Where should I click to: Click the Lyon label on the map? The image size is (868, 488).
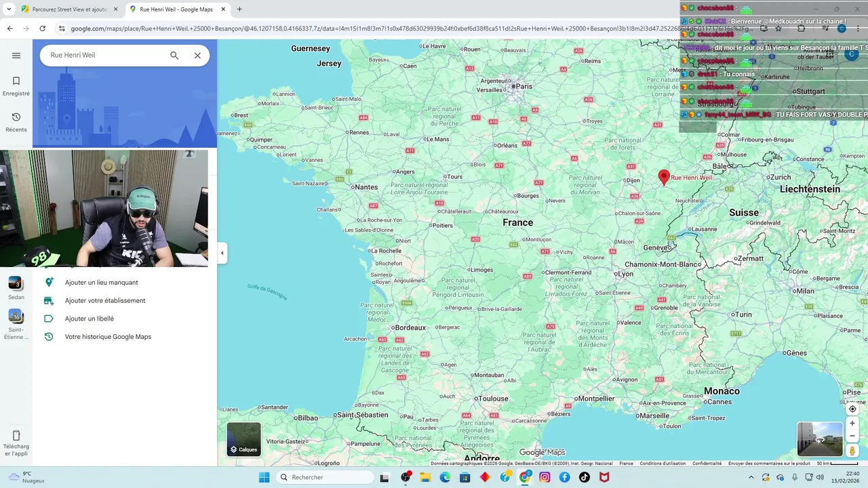coord(625,274)
